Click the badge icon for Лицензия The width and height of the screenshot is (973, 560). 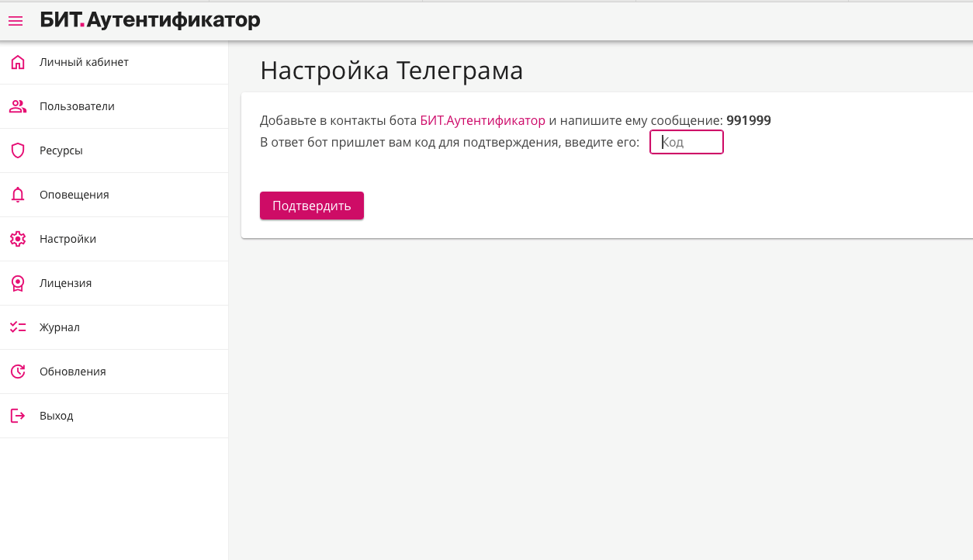[18, 283]
